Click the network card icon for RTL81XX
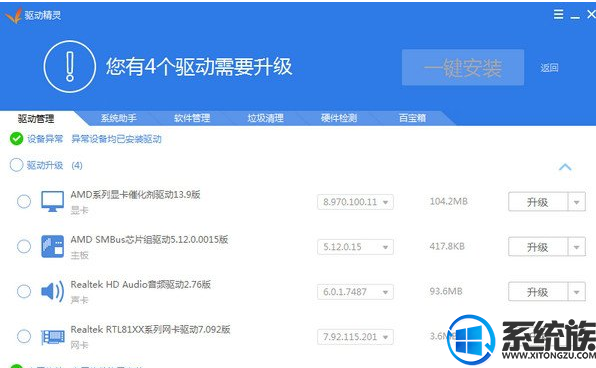The height and width of the screenshot is (368, 596). tap(52, 337)
